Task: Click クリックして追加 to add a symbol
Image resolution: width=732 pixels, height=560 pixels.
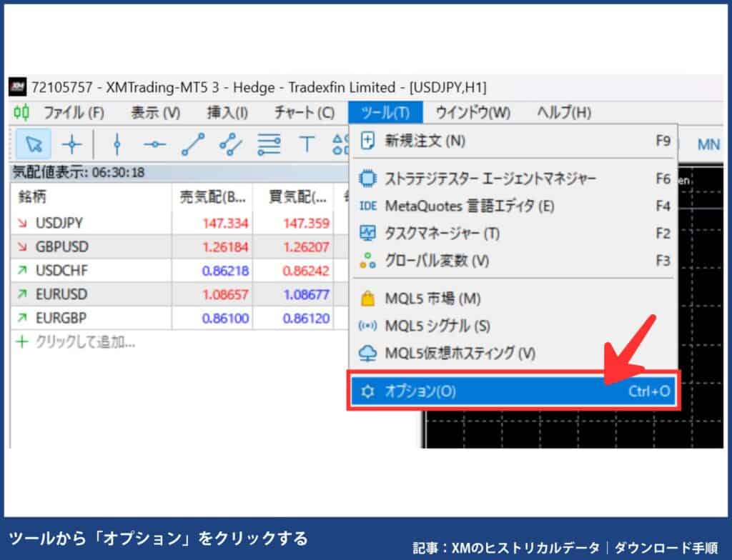Action: (x=64, y=341)
